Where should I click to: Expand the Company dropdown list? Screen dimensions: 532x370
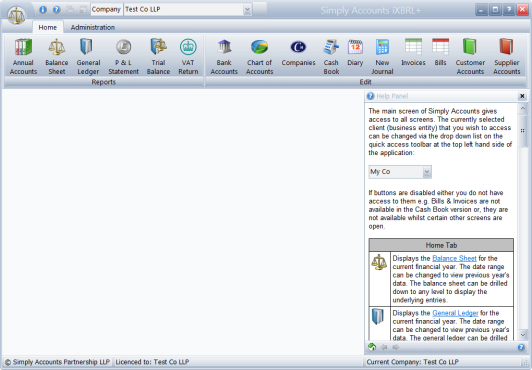[247, 10]
